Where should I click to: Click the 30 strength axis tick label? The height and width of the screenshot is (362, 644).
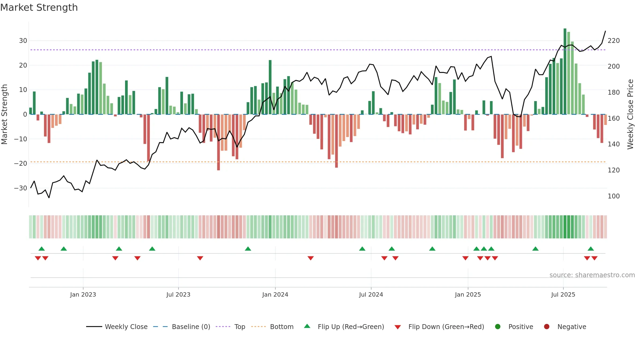pyautogui.click(x=23, y=41)
